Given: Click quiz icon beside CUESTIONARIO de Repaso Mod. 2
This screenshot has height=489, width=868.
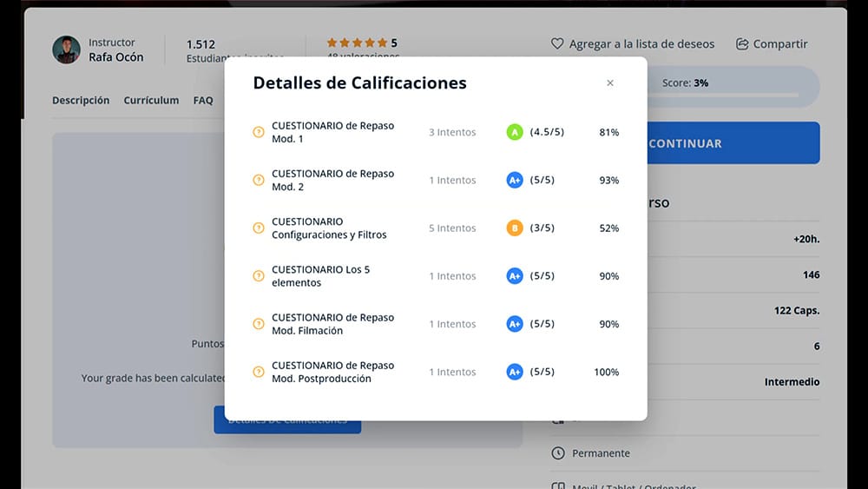Looking at the screenshot, I should coord(259,180).
